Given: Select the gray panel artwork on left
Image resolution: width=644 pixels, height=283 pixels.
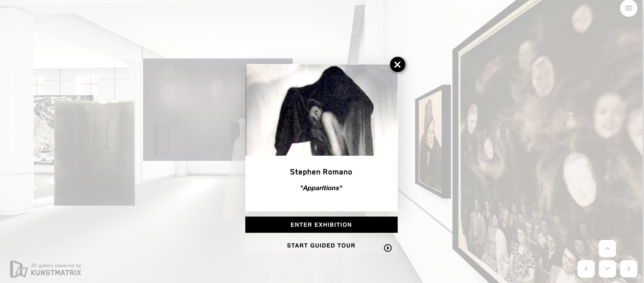Looking at the screenshot, I should (x=94, y=153).
